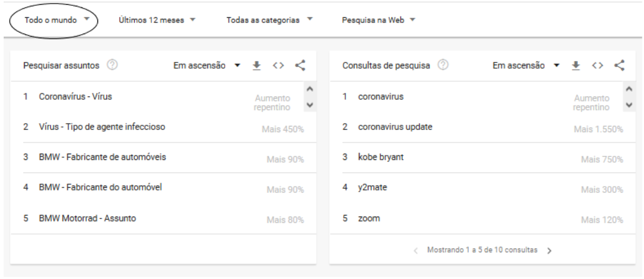Viewport: 644px width, 279px height.
Task: Change Em ascensão sorting in Consultas de pesquisa
Action: 525,66
